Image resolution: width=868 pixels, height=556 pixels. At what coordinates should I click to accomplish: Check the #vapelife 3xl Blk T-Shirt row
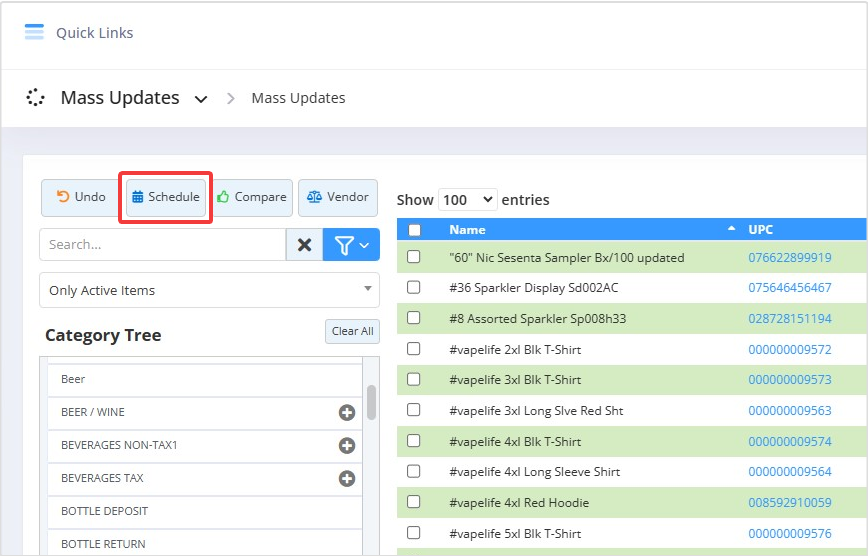click(x=414, y=379)
